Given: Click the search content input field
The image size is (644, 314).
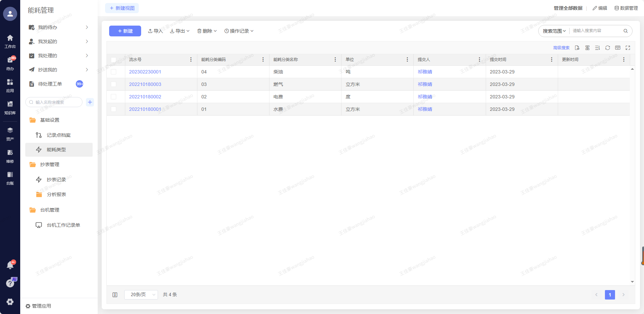Looking at the screenshot, I should click(x=595, y=31).
